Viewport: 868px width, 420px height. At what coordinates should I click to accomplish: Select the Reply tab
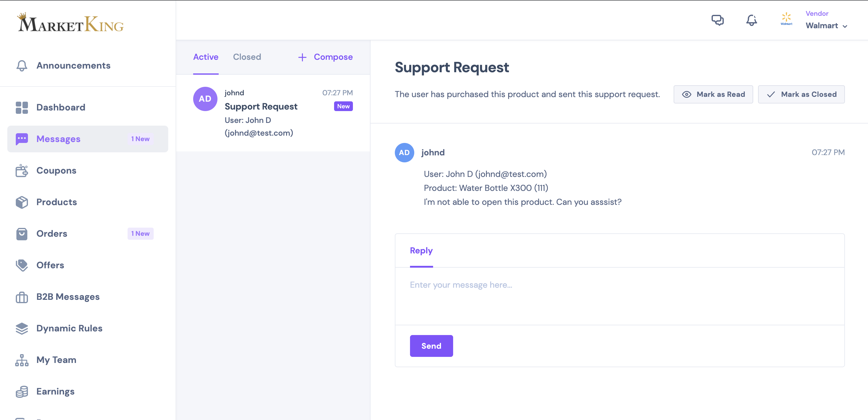point(421,251)
